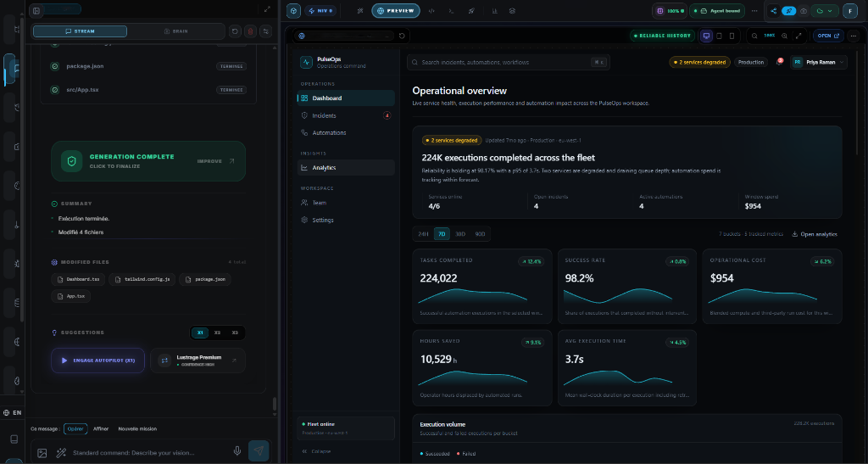
Task: Open the terminal icon in top toolbar
Action: pos(452,10)
